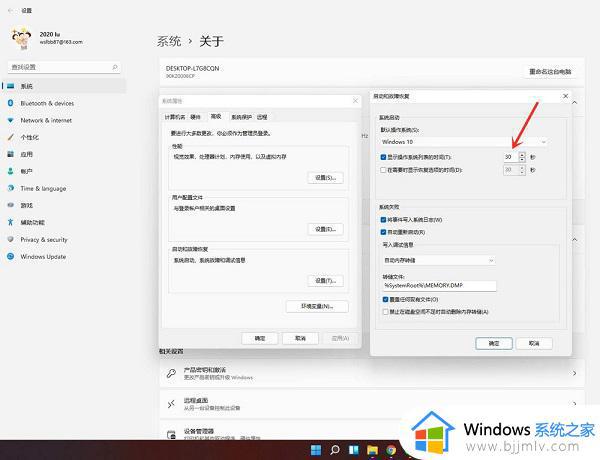
Task: Collapse the device specifications section chevron
Action: (x=574, y=103)
